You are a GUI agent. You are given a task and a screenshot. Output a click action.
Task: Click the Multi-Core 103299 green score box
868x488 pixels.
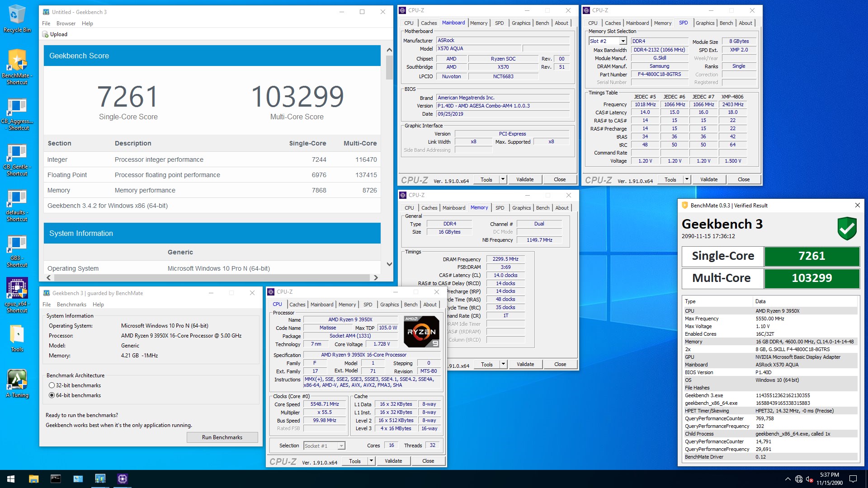(x=811, y=278)
